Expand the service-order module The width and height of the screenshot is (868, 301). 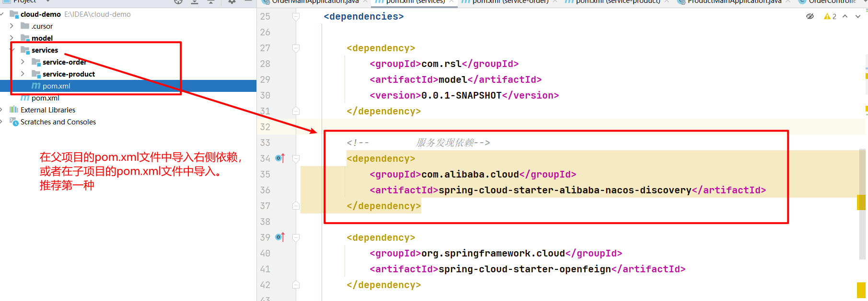click(x=23, y=62)
